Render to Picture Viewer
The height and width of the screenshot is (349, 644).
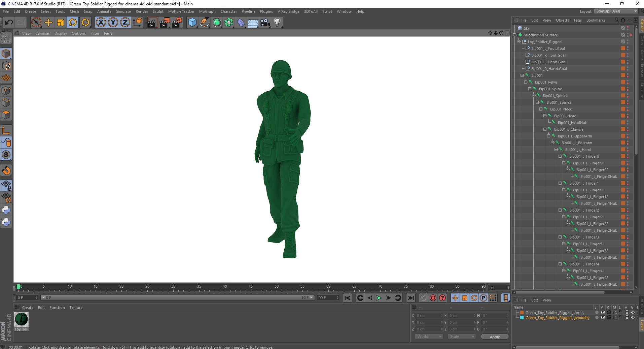(165, 23)
